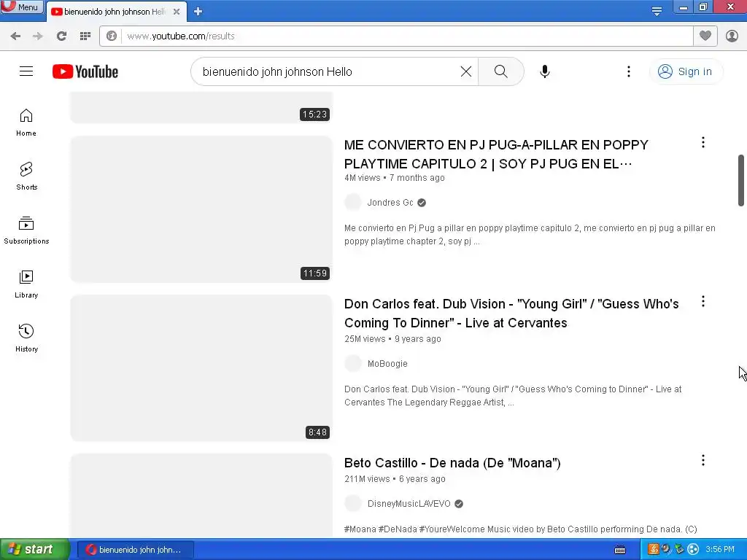The image size is (747, 560).
Task: Click browser back arrow
Action: (x=15, y=36)
